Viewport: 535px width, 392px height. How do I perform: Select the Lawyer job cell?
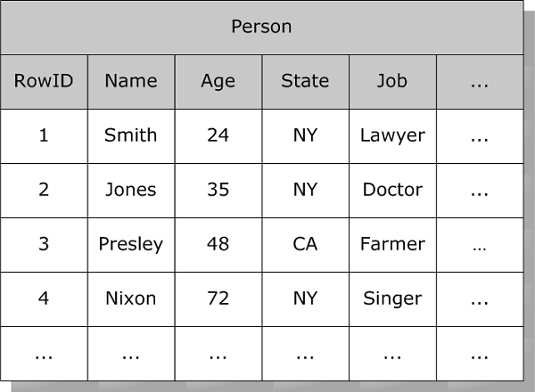pos(392,135)
